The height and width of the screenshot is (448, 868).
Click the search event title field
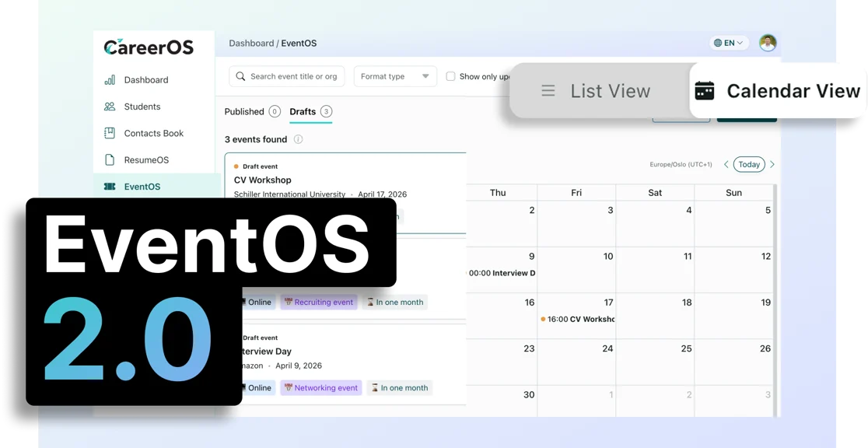click(287, 76)
